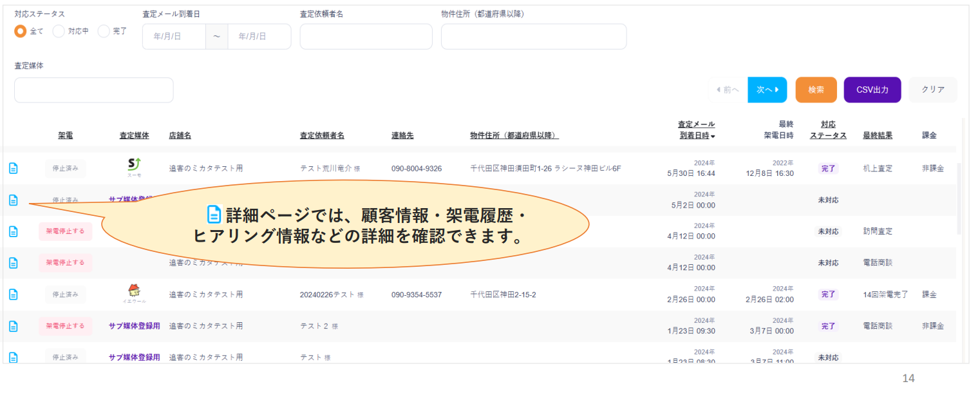The width and height of the screenshot is (980, 395).
Task: Click the purple CSV出力 button
Action: [x=872, y=90]
